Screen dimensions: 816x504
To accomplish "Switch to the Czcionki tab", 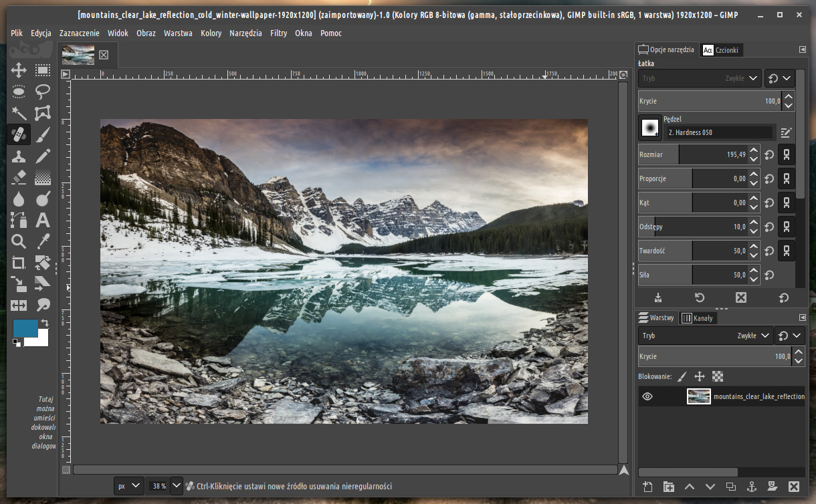I will click(721, 50).
